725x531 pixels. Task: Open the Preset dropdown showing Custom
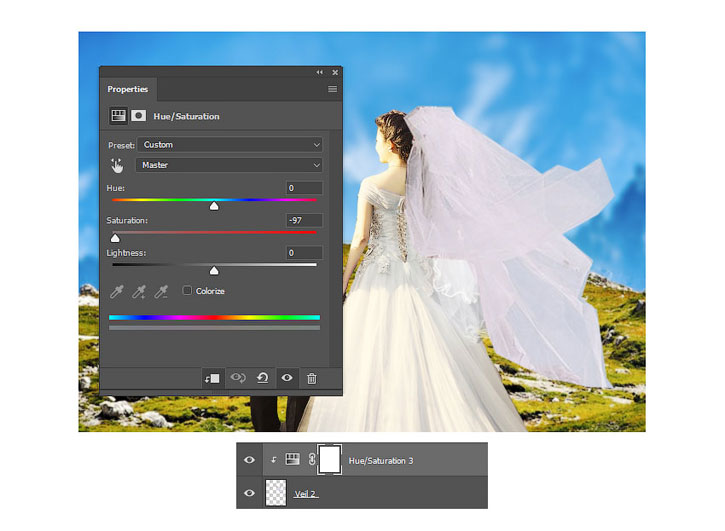230,145
